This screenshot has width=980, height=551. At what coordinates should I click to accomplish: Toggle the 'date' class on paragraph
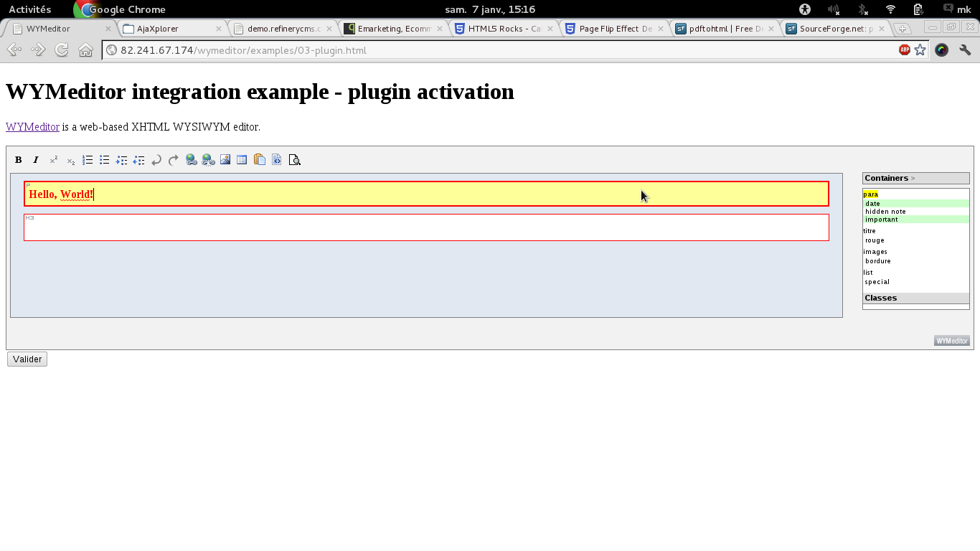tap(872, 204)
